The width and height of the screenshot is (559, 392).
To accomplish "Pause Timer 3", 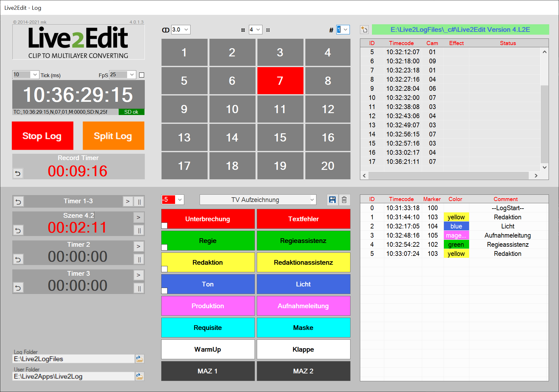I will [x=139, y=288].
